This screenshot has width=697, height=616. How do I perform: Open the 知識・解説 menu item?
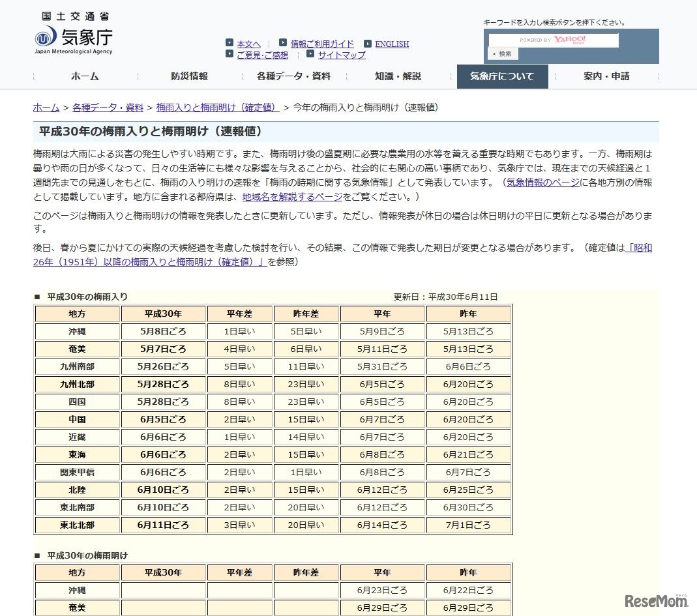click(398, 76)
